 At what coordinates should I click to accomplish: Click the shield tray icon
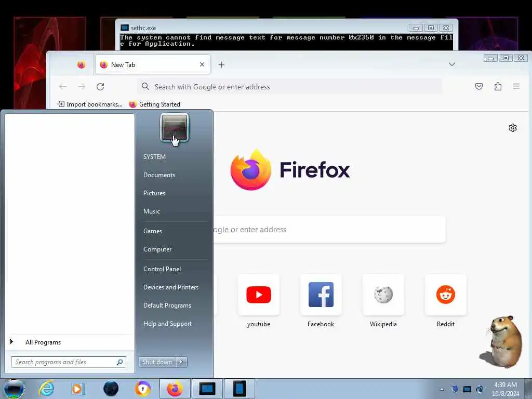click(455, 389)
